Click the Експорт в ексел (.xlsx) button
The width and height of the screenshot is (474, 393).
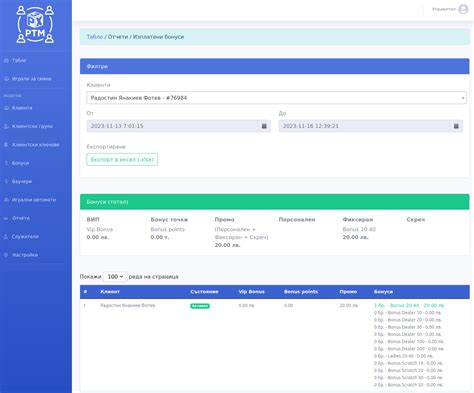tap(122, 159)
